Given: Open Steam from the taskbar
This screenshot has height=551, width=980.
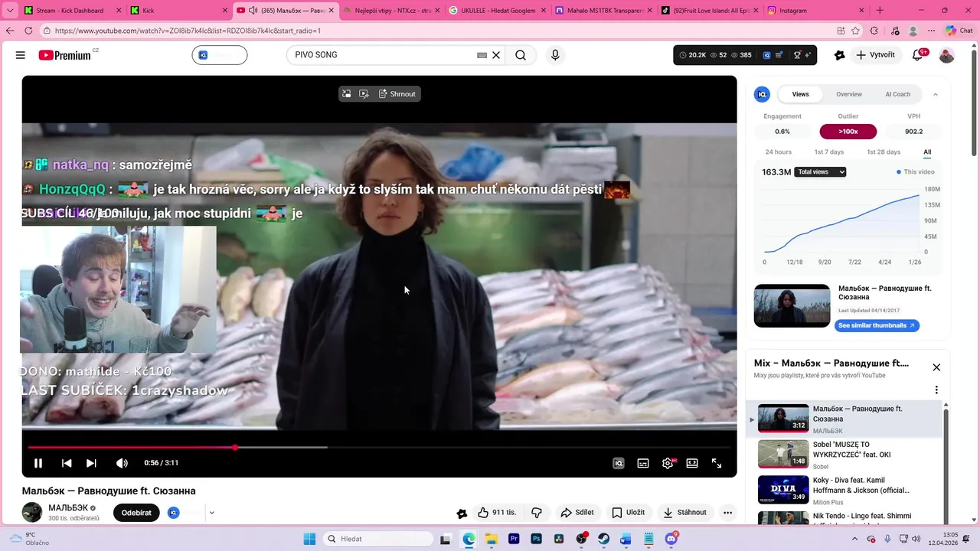Looking at the screenshot, I should pyautogui.click(x=604, y=539).
